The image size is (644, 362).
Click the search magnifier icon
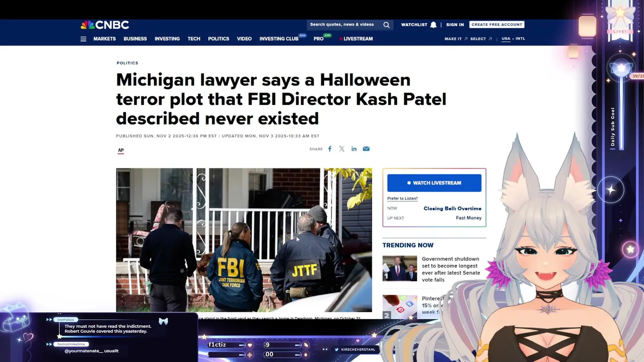pos(386,25)
